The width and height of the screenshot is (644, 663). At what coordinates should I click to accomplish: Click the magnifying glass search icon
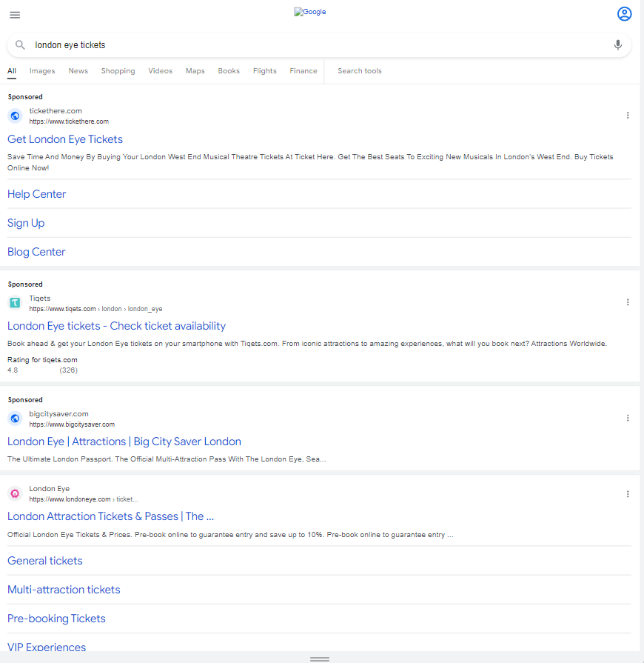point(21,45)
